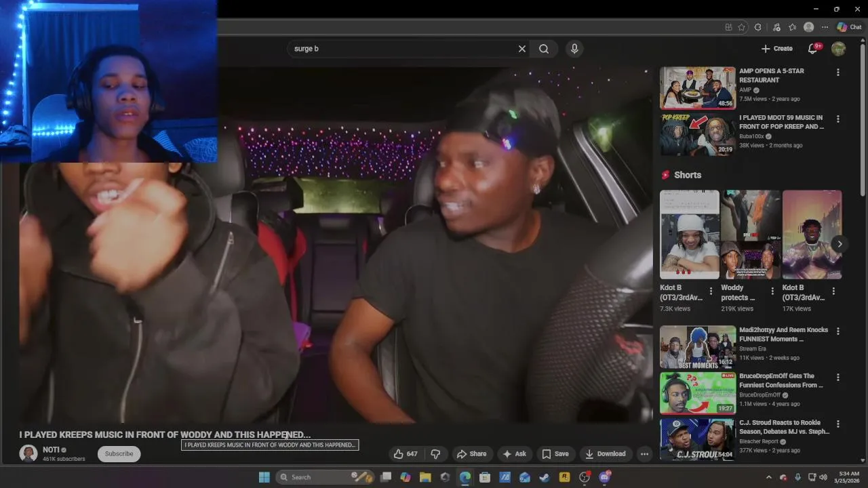The image size is (868, 488).
Task: Share this video
Action: (471, 454)
